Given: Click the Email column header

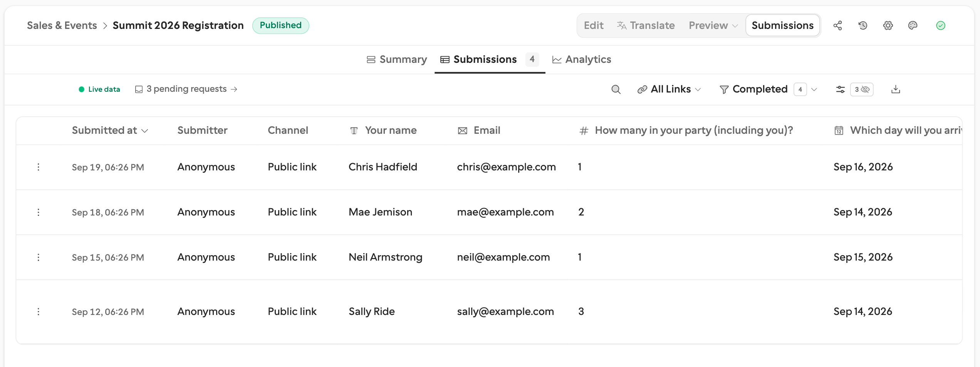Looking at the screenshot, I should click(479, 130).
